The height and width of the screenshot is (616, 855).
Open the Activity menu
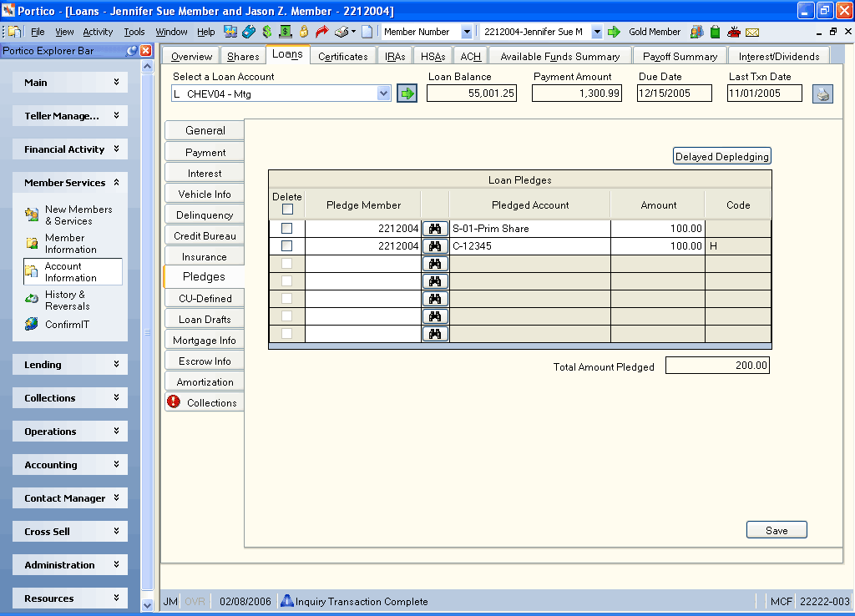pos(98,32)
